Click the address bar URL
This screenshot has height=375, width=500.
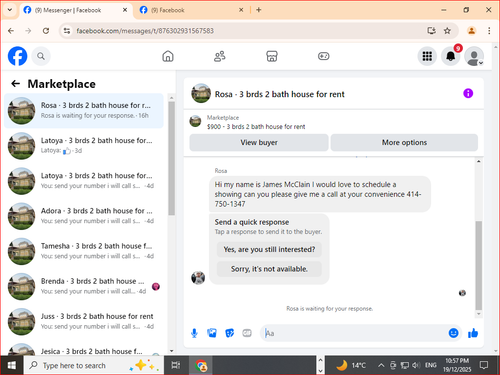[145, 31]
